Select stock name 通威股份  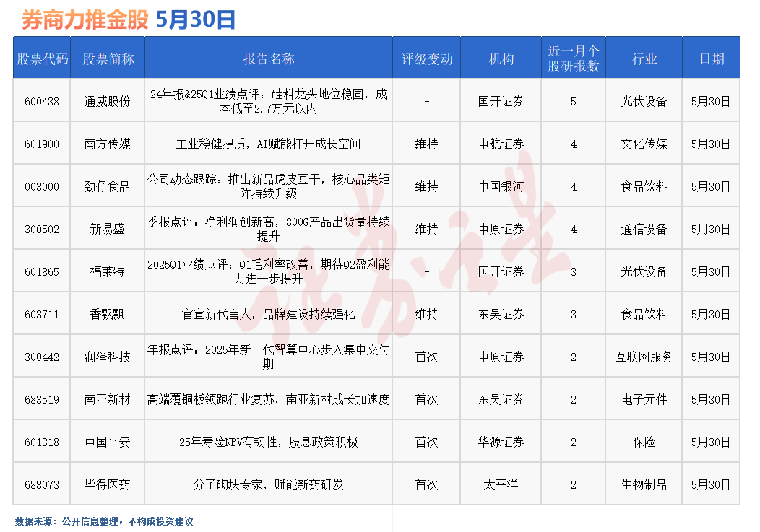[x=108, y=101]
